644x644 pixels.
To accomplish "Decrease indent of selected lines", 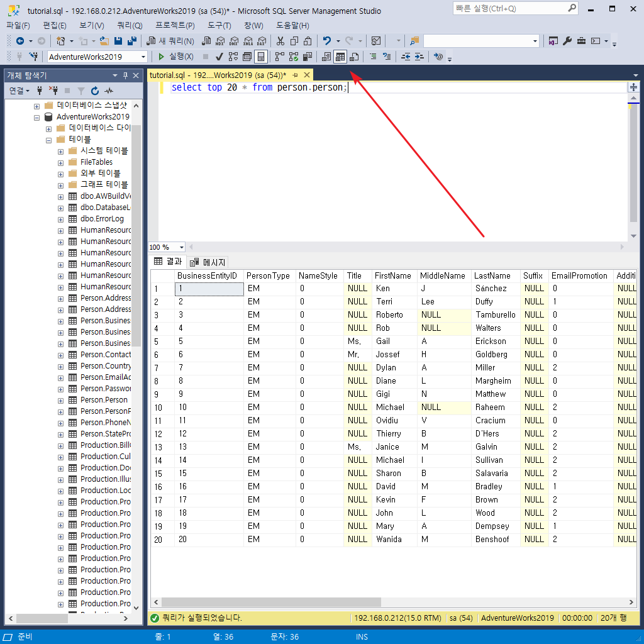I will tap(406, 56).
